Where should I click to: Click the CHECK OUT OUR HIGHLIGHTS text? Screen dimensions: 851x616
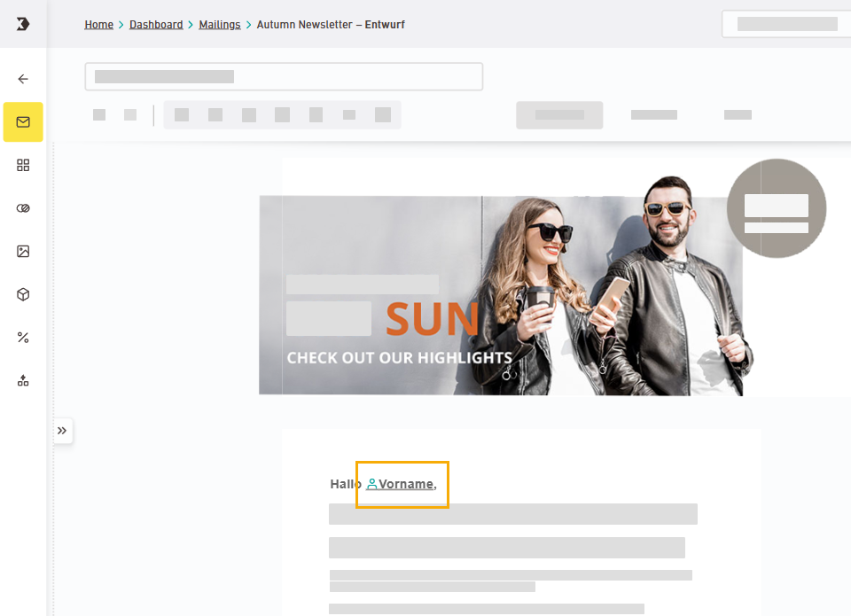point(399,358)
